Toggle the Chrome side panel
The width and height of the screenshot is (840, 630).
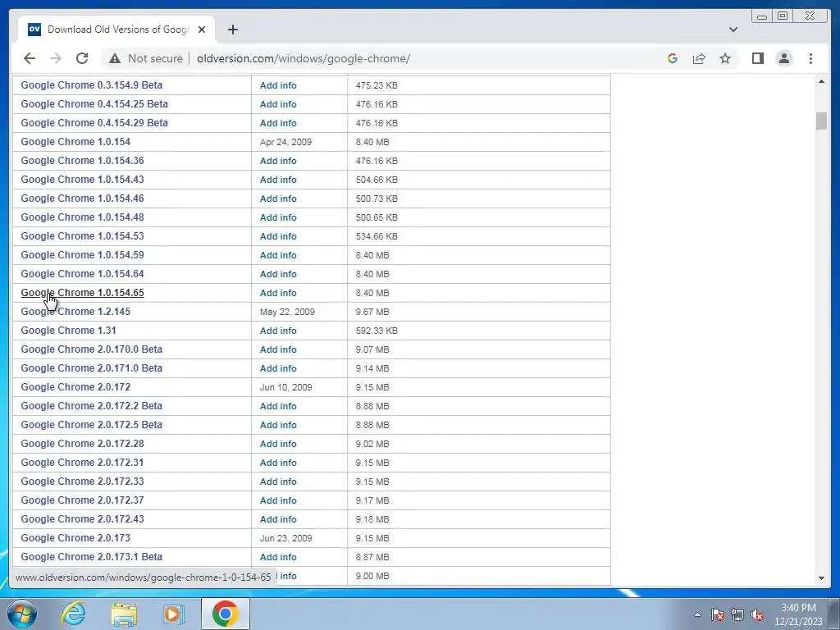[757, 58]
